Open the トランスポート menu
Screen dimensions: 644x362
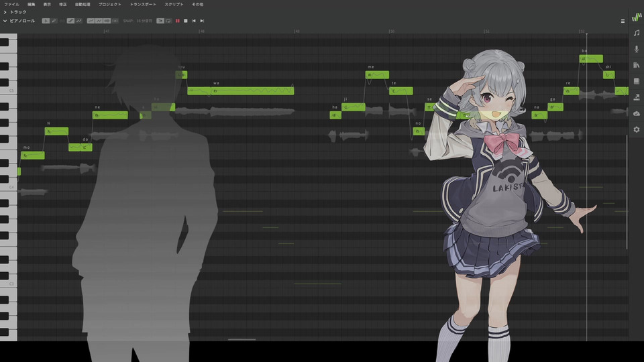click(143, 4)
